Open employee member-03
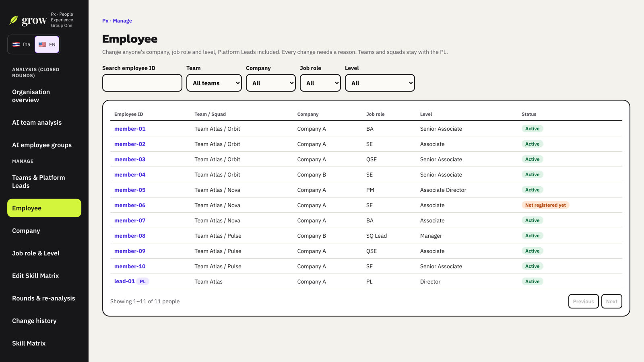Screen dimensions: 644x362 tap(130, 159)
